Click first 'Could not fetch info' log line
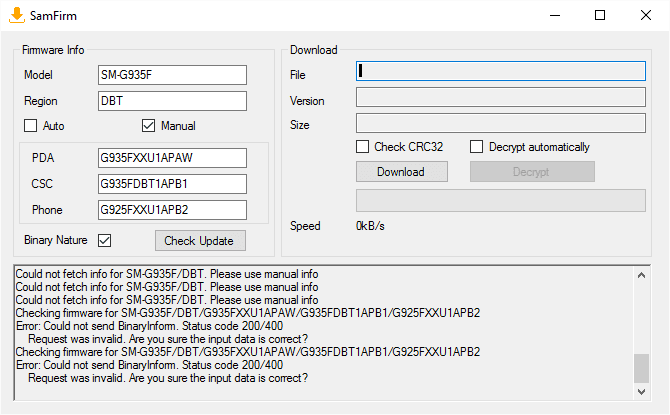 tap(167, 274)
